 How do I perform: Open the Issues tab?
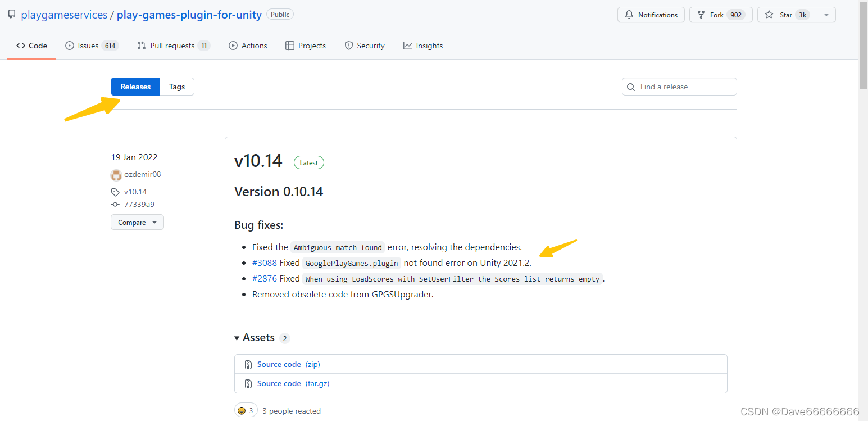[x=92, y=46]
